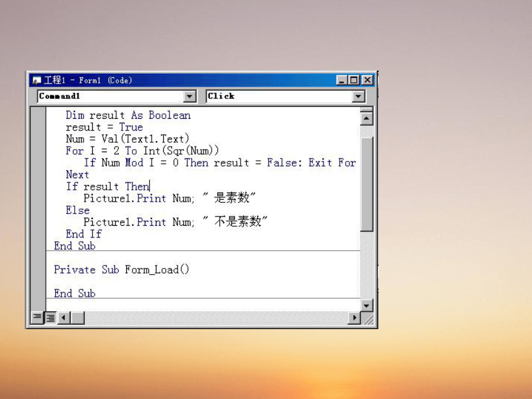532x399 pixels.
Task: Click the line 'Dim result As Boolean'
Action: coord(128,115)
